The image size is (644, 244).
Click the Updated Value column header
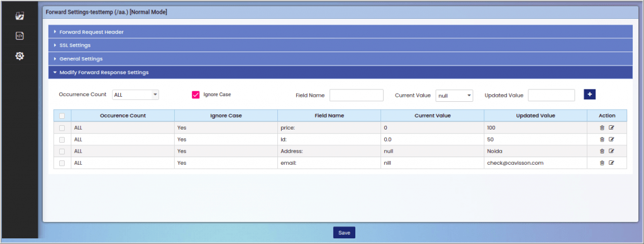pyautogui.click(x=536, y=116)
